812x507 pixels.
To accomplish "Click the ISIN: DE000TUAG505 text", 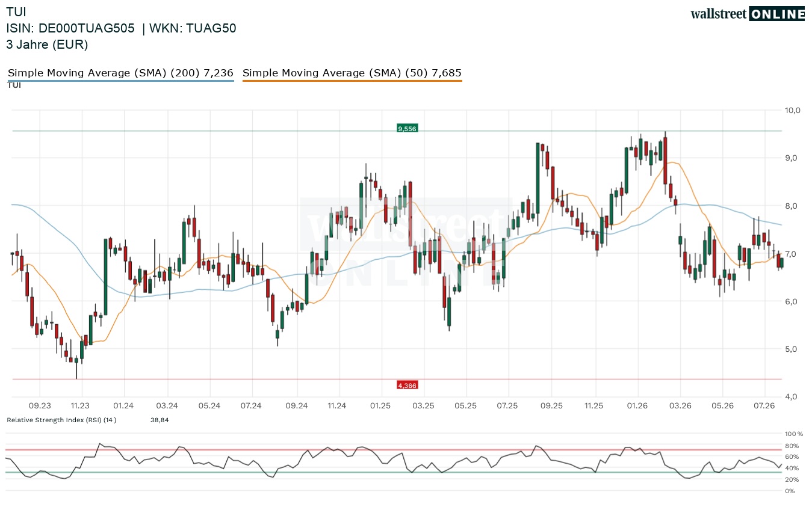I will (x=70, y=28).
